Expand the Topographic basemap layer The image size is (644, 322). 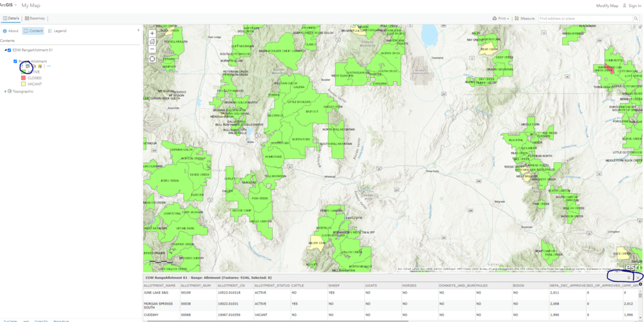[5, 91]
